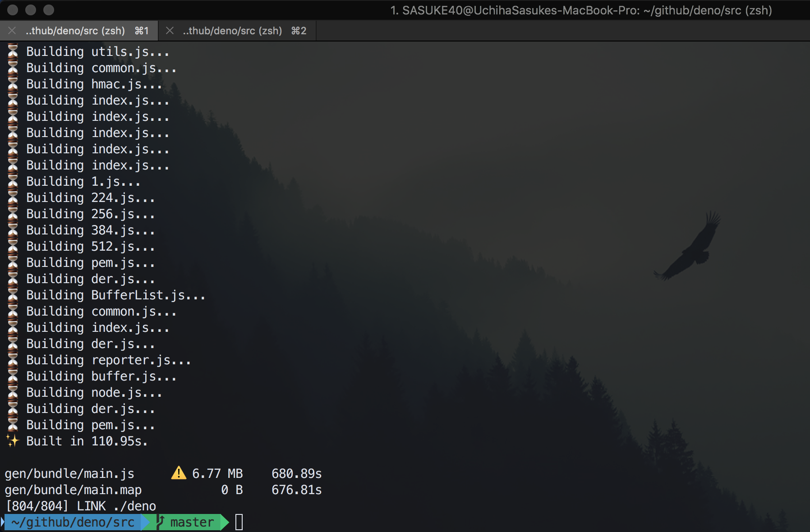Image resolution: width=810 pixels, height=532 pixels.
Task: Click the git branch icon before master
Action: click(160, 522)
